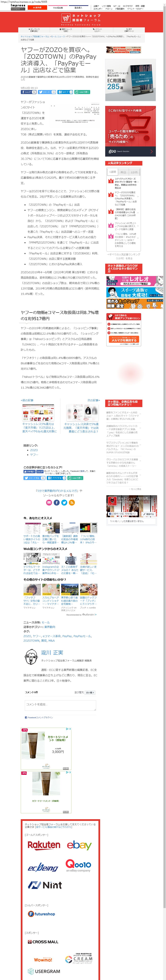Switch ranking to the 1週間 tab

click(x=113, y=172)
